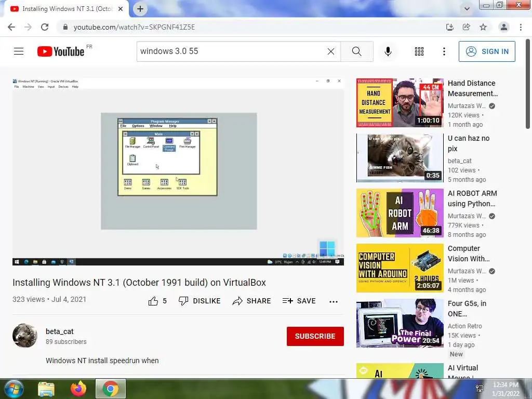532x399 pixels.
Task: Go back to the previous page
Action: pos(11,27)
